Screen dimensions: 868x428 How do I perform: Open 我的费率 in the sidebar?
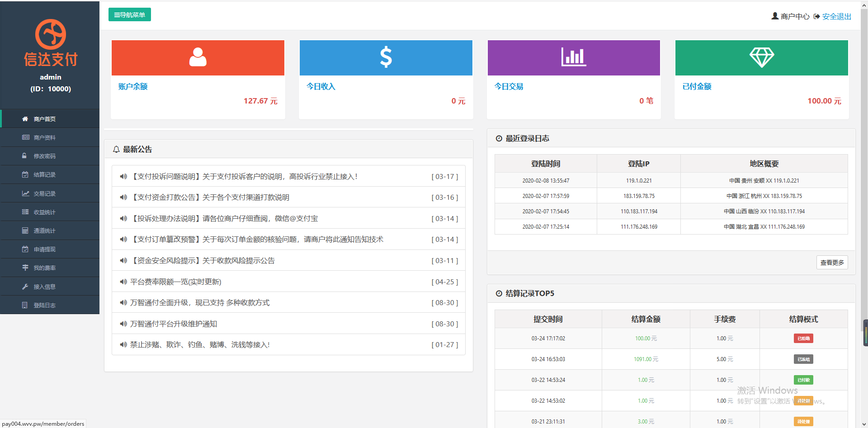[50, 268]
